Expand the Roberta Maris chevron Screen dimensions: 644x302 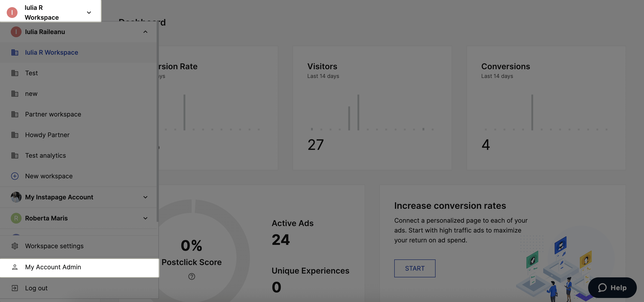145,218
